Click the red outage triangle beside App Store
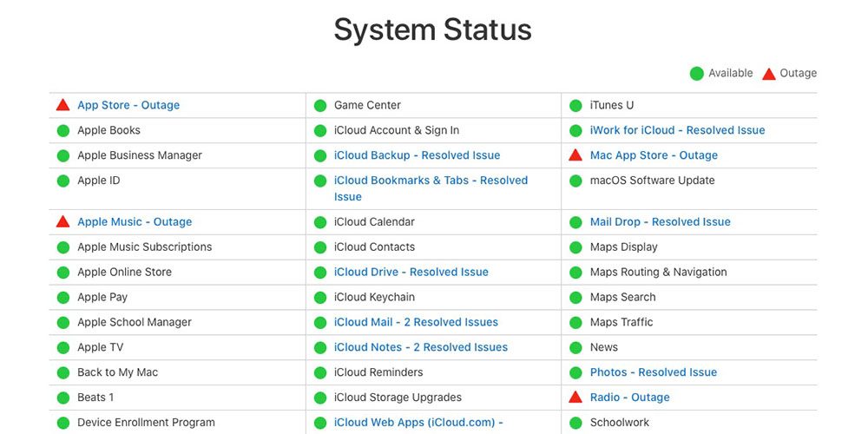This screenshot has height=434, width=868. click(62, 105)
